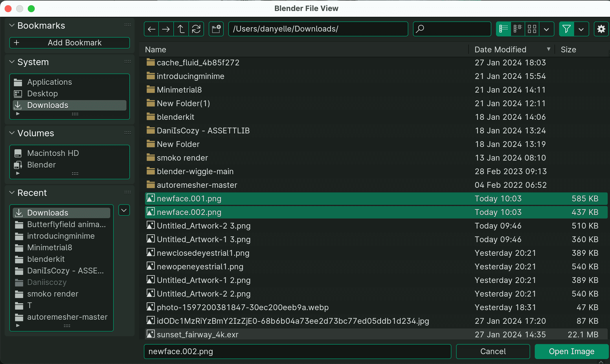Select cache_fluid_4b85f272 folder icon
Screen dimensions: 610x364
point(150,62)
